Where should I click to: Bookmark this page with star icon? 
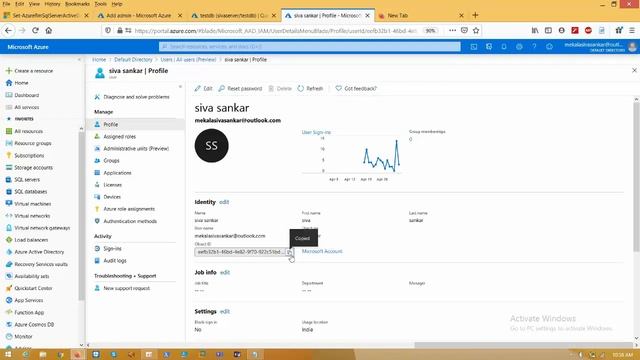tap(476, 31)
